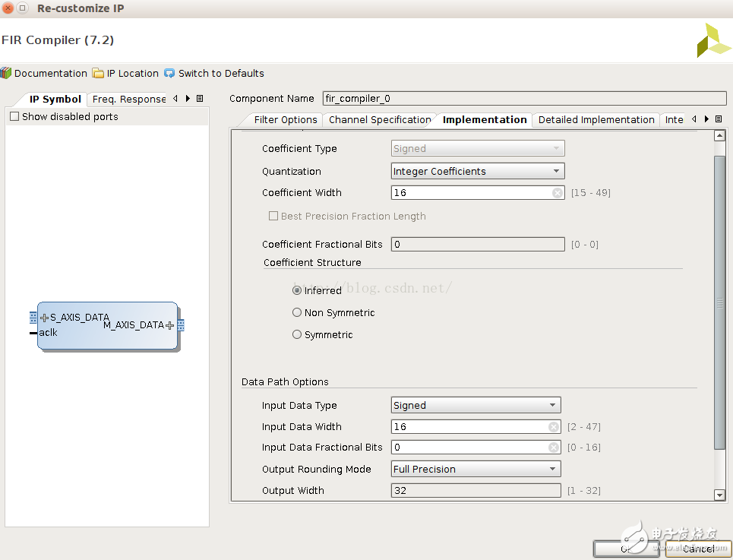Click the IP Location folder icon
This screenshot has width=733, height=560.
(98, 74)
